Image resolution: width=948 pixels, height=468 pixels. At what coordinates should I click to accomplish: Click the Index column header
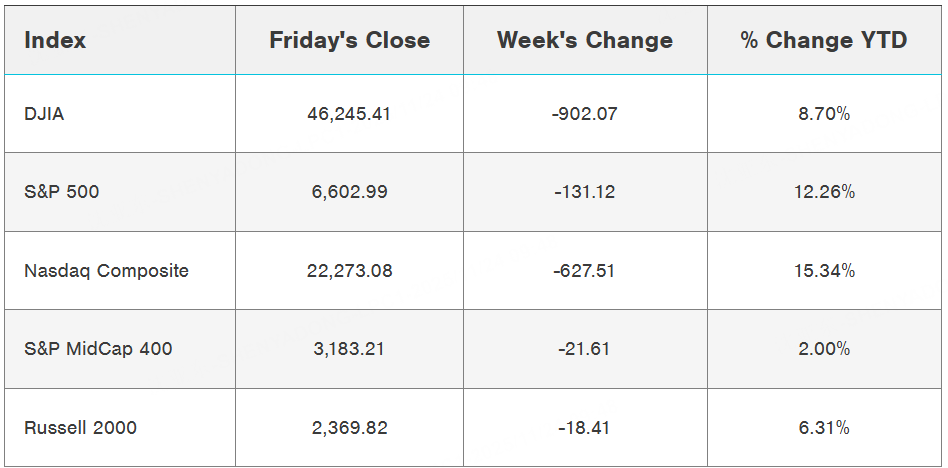tap(55, 41)
